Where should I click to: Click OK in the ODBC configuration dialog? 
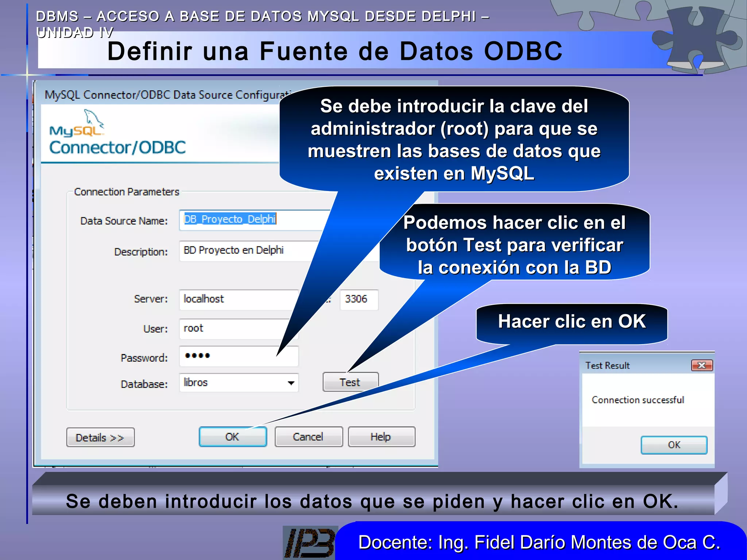pyautogui.click(x=233, y=437)
